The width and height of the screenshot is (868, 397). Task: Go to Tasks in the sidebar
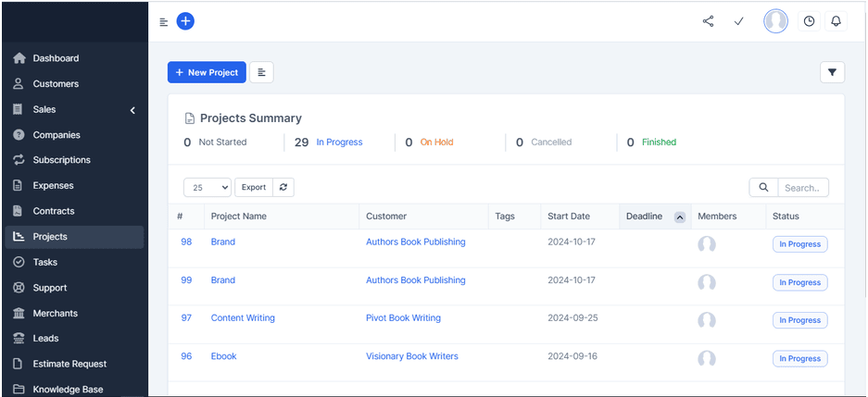[45, 262]
